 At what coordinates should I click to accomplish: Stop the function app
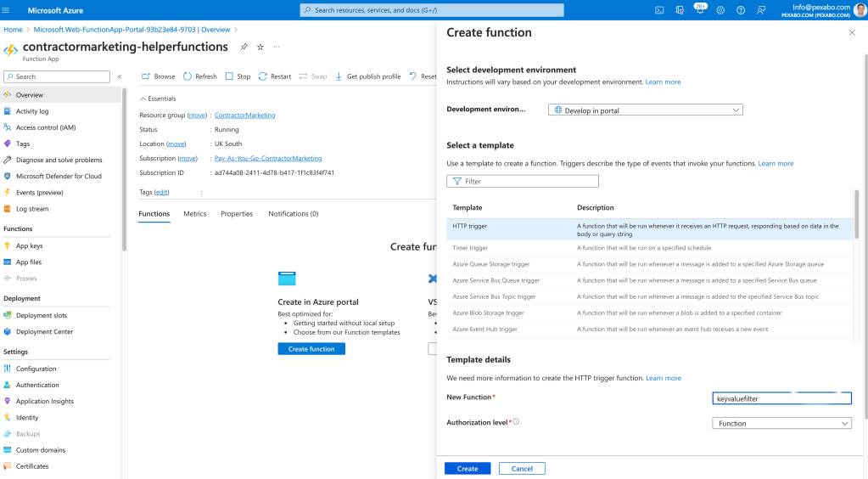pyautogui.click(x=238, y=76)
